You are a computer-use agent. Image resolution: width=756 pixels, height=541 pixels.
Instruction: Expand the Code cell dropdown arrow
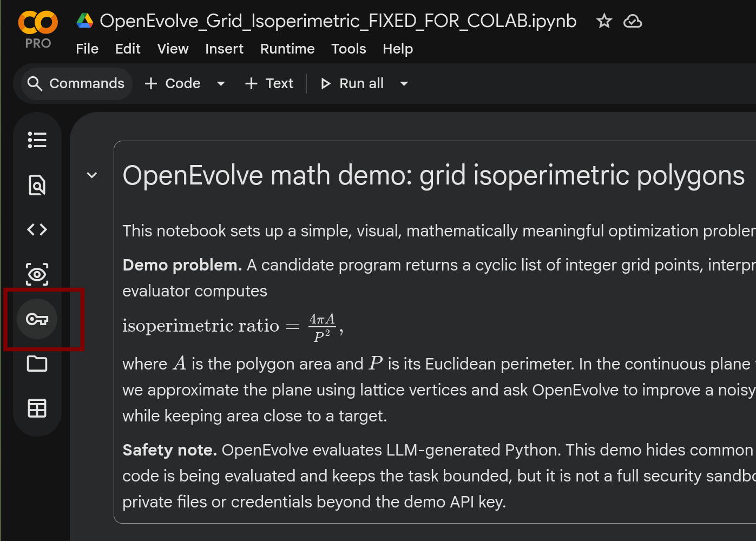(221, 83)
